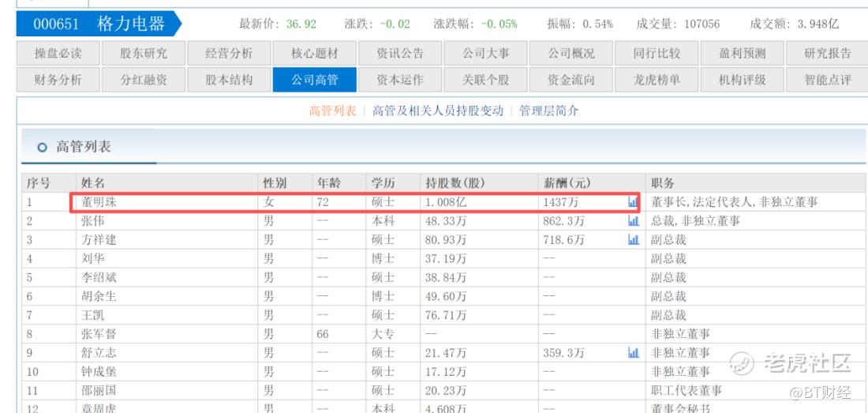The height and width of the screenshot is (413, 868).
Task: Select the name 李绍斌
Action: [99, 277]
